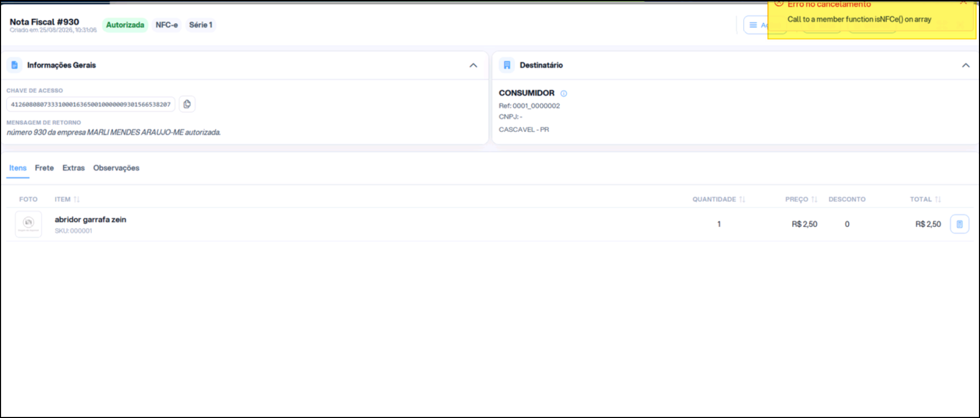Open the item row action icon button

pyautogui.click(x=959, y=224)
